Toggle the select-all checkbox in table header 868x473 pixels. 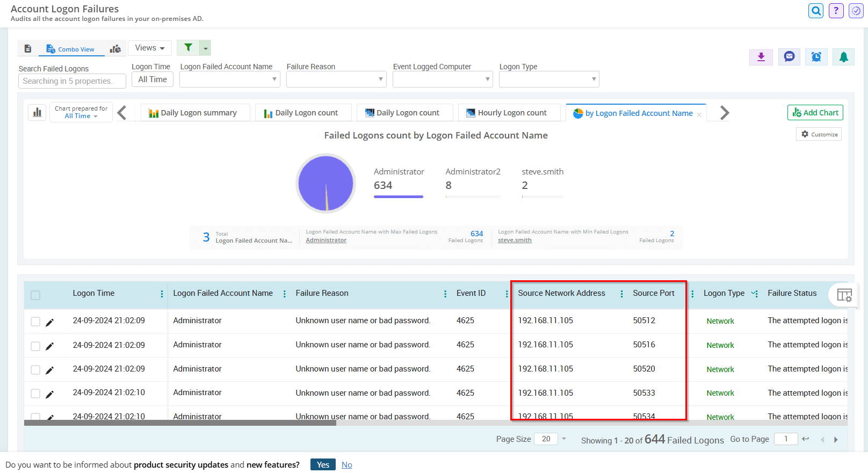(35, 295)
